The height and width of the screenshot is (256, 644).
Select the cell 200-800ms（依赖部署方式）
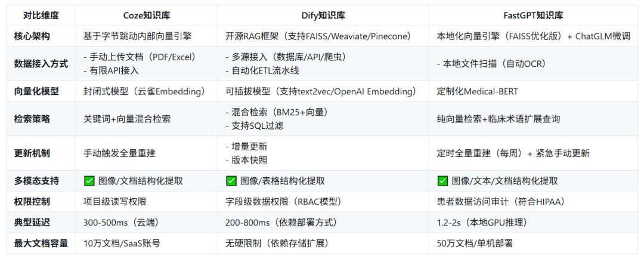click(x=324, y=223)
